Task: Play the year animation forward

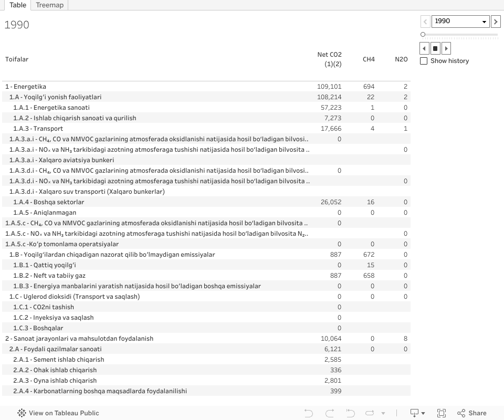Action: tap(446, 48)
